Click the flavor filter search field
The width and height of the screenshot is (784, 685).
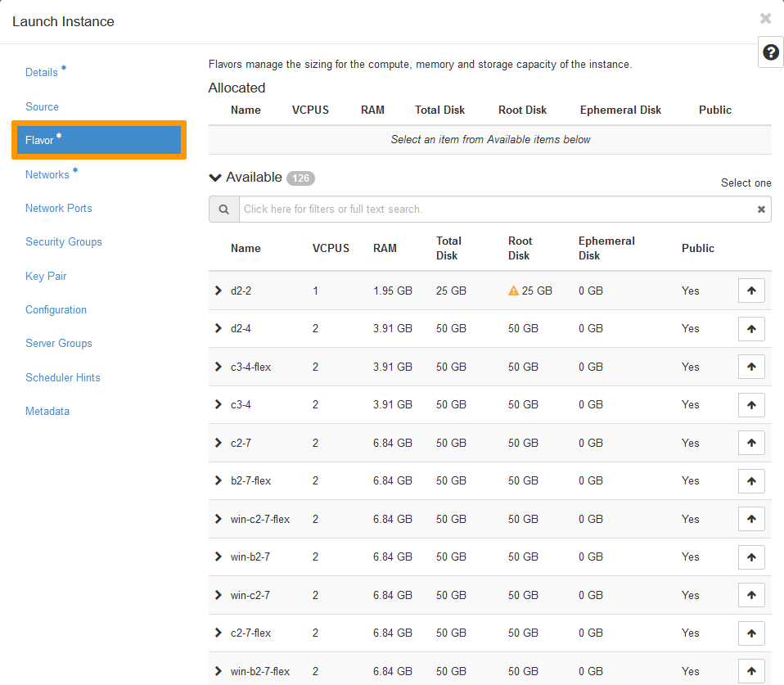pyautogui.click(x=495, y=210)
